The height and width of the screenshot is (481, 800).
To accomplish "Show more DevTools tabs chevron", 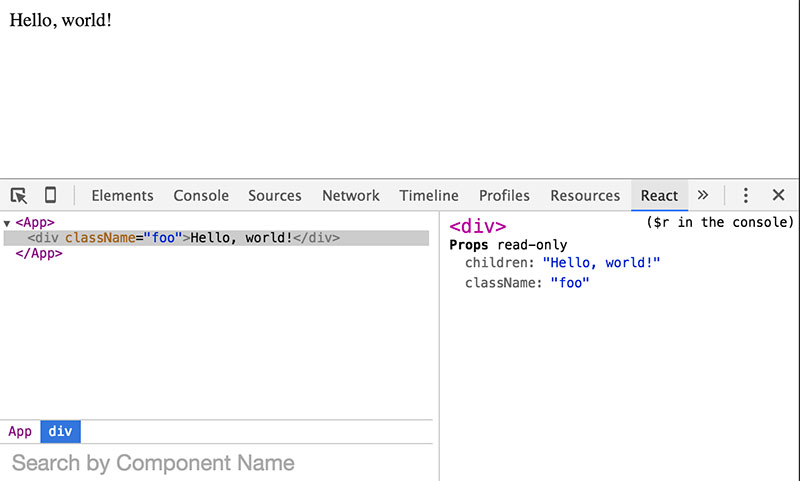I will point(703,195).
